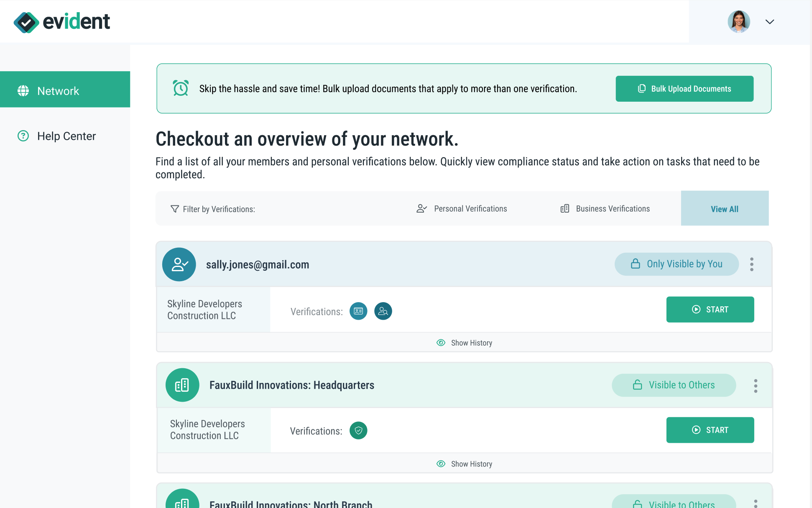Select the person-search background check icon

pyautogui.click(x=383, y=311)
